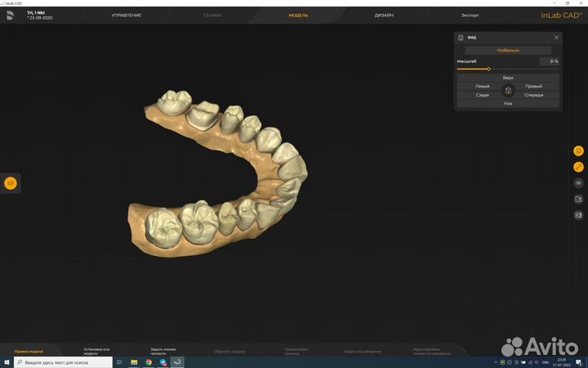Viewport: 588px width, 368px height.
Task: Select the Верх view button
Action: pos(508,77)
